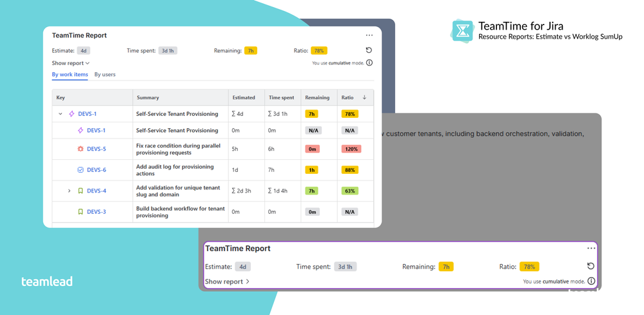Click the TeamTime for Jira hourglass logo
This screenshot has width=644, height=315.
pos(462,30)
